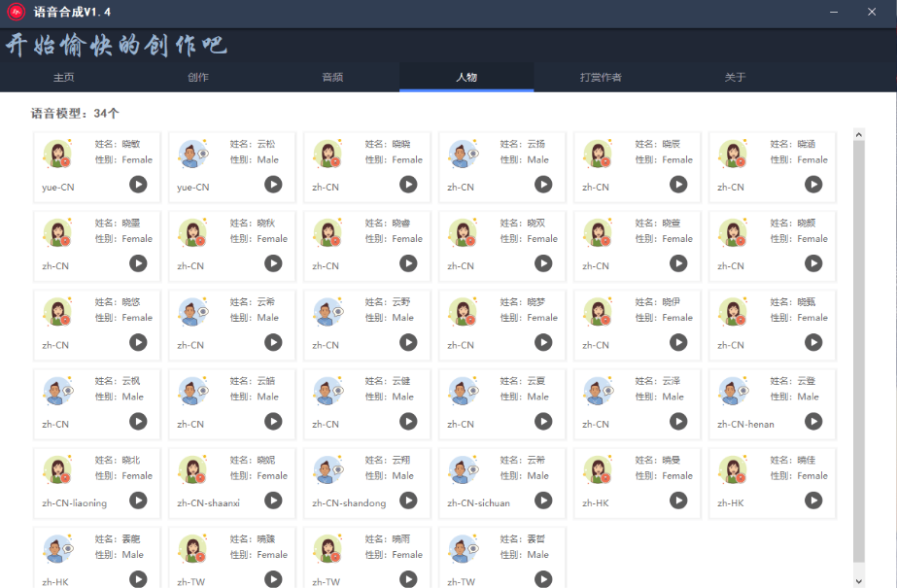Play the 晓梦 voice sample
Screen dimensions: 897x588
click(543, 342)
